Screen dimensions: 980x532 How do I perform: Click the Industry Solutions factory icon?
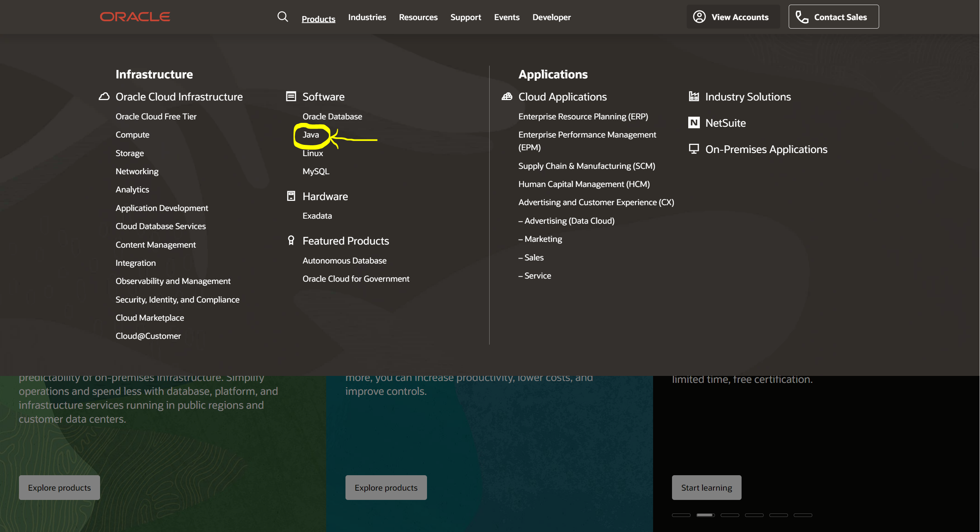tap(694, 96)
